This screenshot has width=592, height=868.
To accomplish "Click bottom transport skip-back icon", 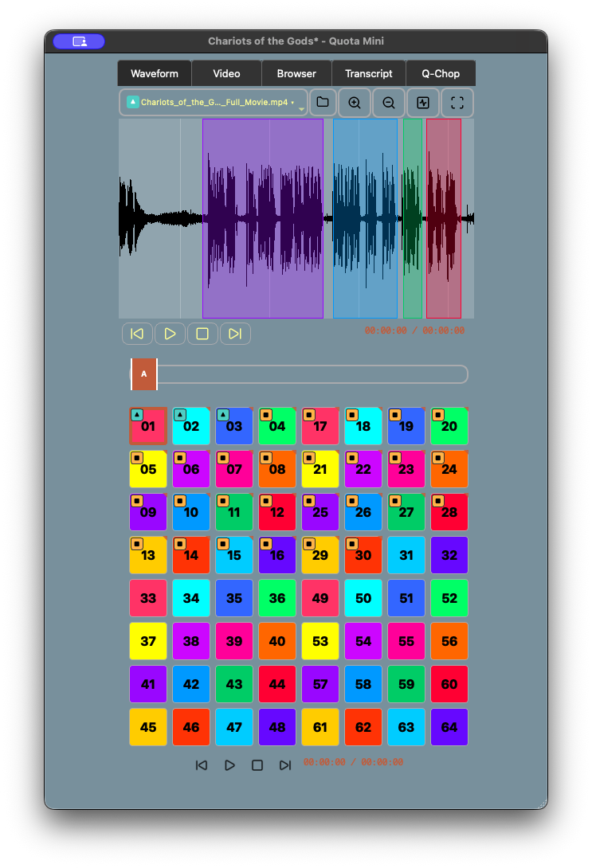I will (202, 765).
